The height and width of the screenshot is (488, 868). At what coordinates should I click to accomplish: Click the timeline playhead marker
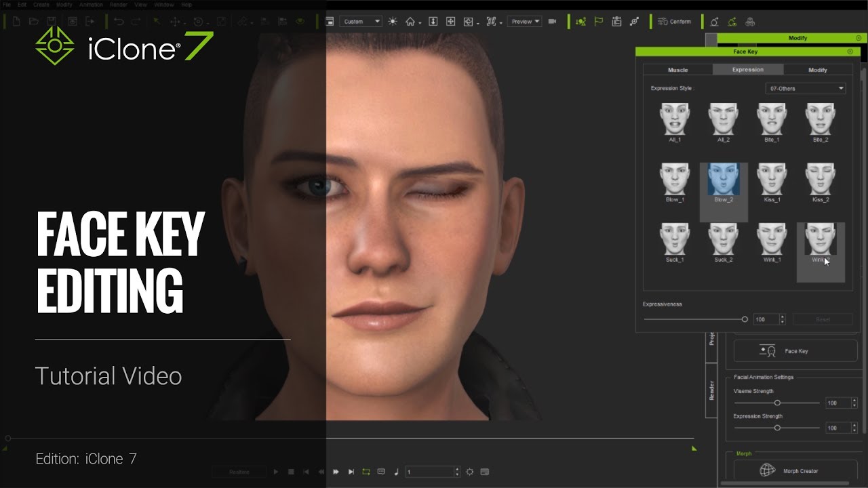click(x=7, y=439)
